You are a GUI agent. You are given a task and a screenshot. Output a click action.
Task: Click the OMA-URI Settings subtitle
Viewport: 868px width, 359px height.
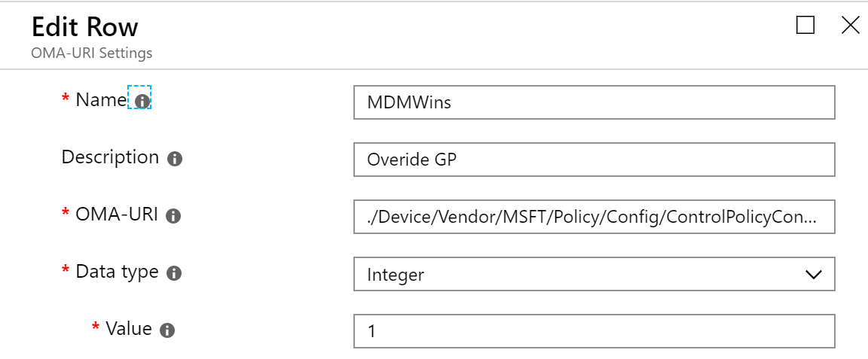[x=92, y=53]
